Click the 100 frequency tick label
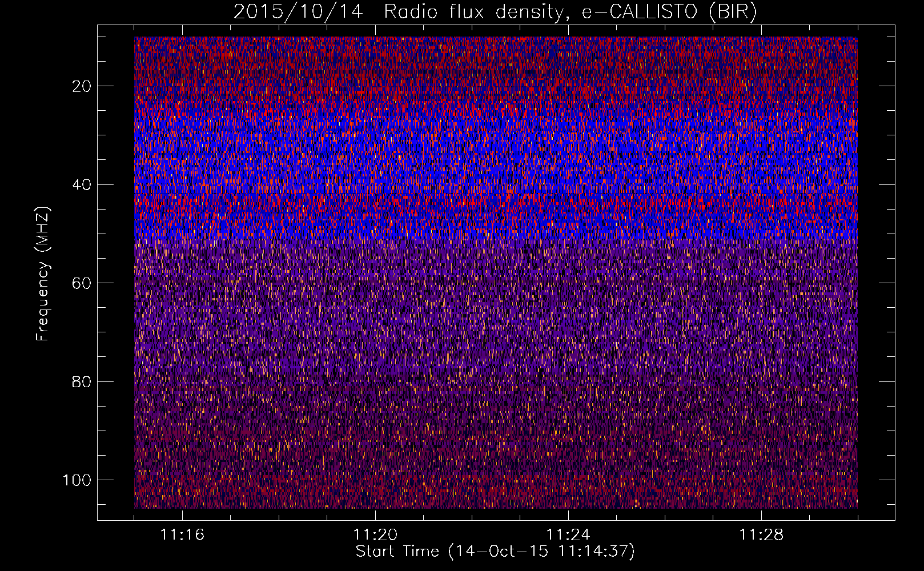Viewport: 924px width, 571px height. tap(77, 480)
